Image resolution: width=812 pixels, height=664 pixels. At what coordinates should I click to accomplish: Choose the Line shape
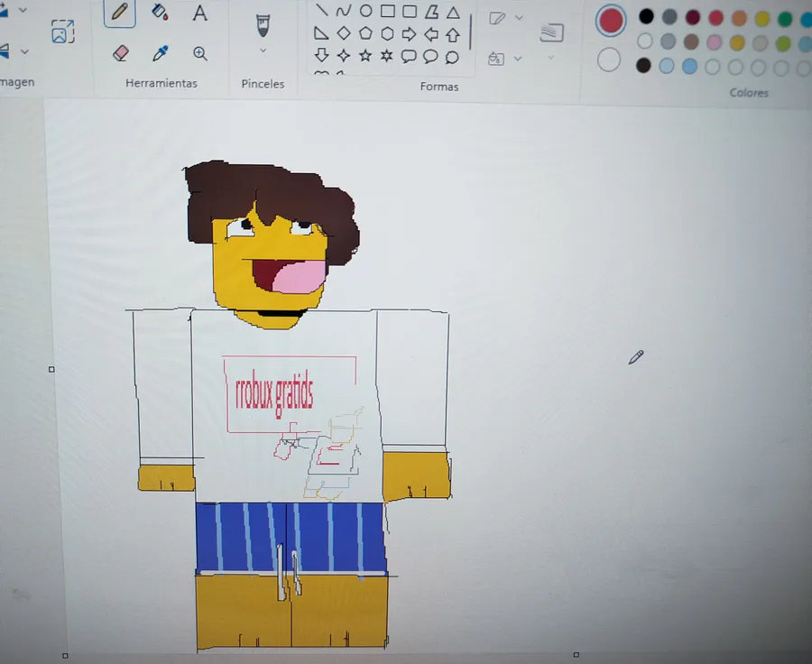click(321, 10)
